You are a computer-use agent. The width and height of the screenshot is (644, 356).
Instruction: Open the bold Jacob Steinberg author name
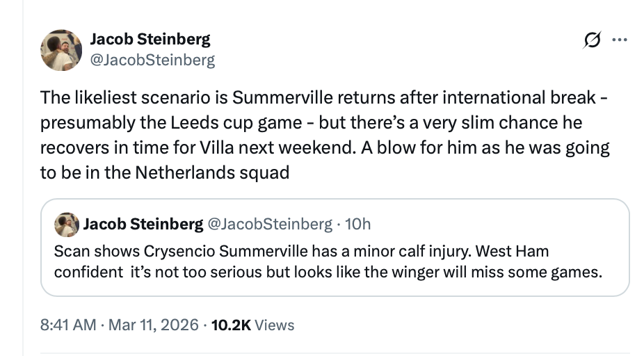point(150,39)
